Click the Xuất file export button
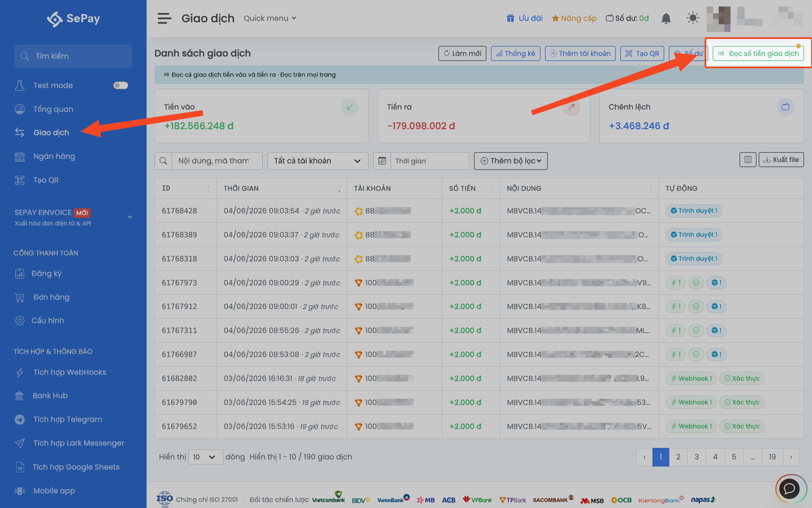The image size is (812, 508). (781, 159)
